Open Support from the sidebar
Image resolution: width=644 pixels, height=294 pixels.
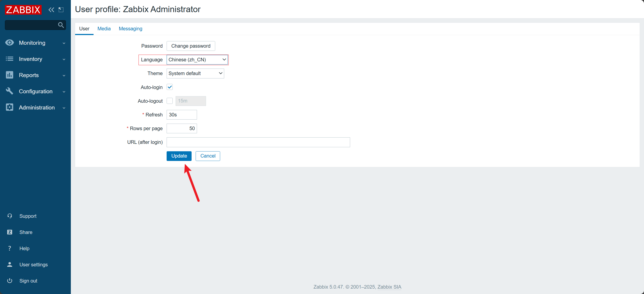click(28, 216)
